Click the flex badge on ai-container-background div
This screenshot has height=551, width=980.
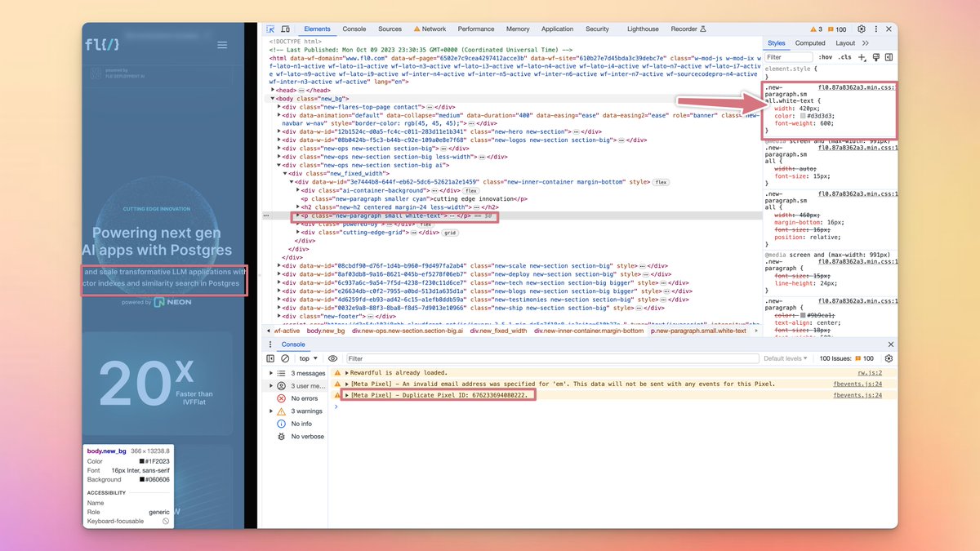click(471, 190)
